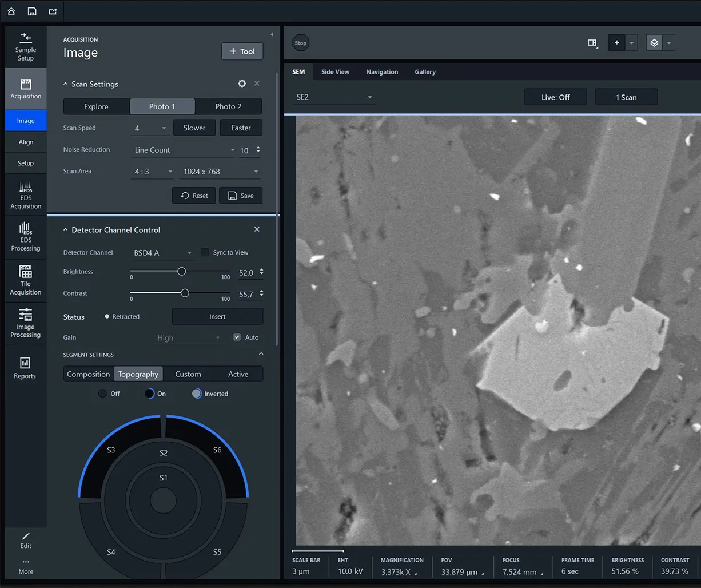This screenshot has width=701, height=588.
Task: Click the Scan Settings gear icon
Action: coord(242,84)
